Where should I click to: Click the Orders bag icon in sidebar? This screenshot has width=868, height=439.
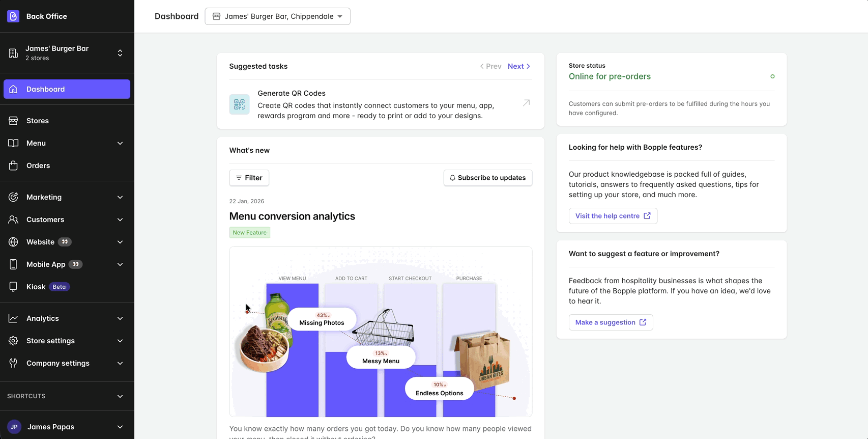13,166
